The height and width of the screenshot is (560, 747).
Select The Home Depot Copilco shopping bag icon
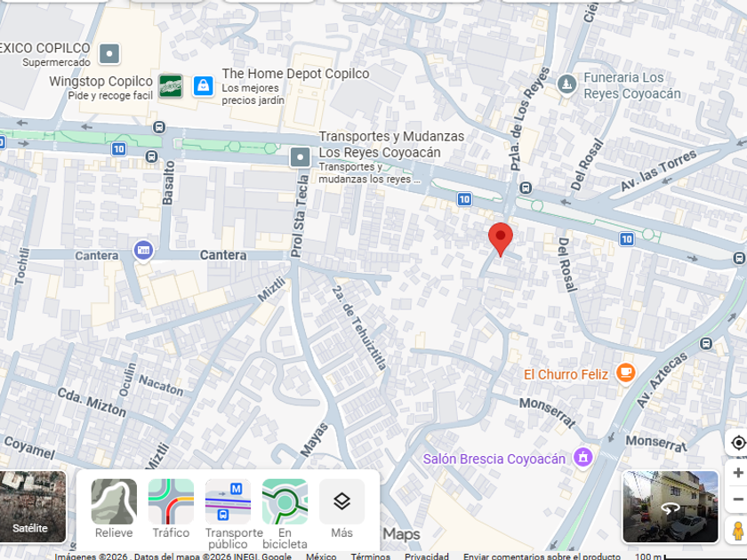click(x=204, y=86)
